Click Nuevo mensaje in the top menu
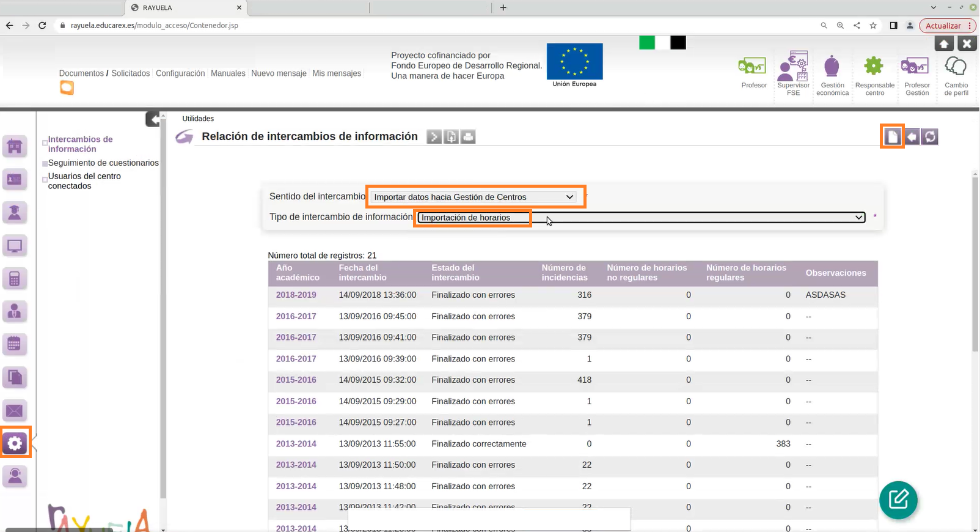The height and width of the screenshot is (532, 980). (x=279, y=73)
